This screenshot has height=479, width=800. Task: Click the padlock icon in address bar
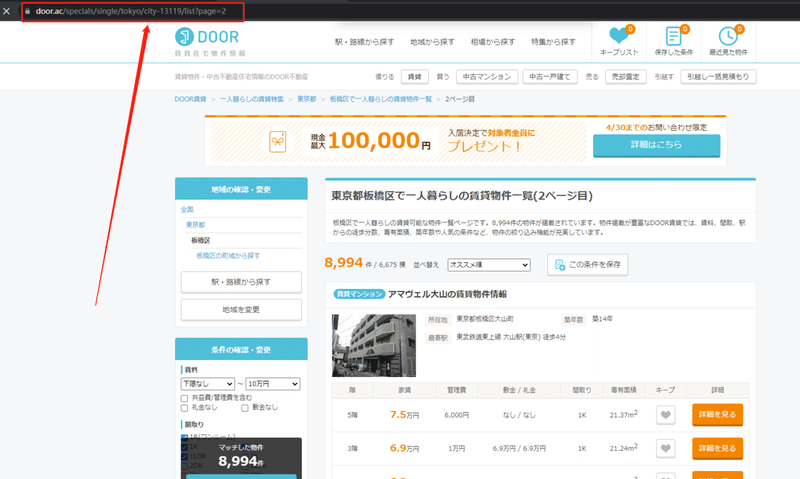pos(28,11)
